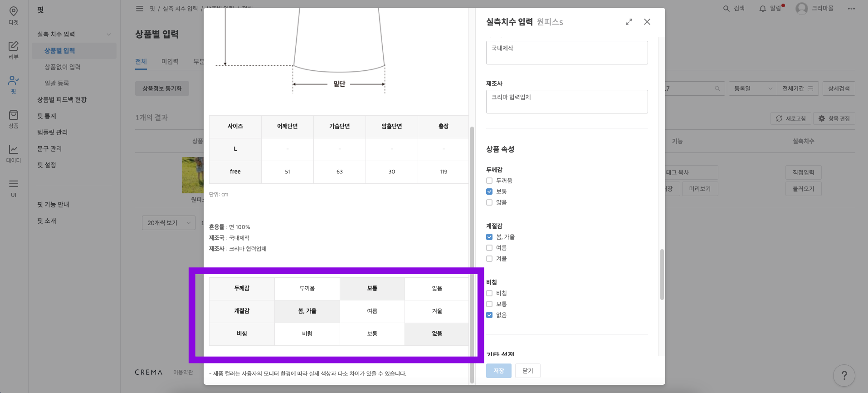Select the 핏 sidebar icon

pyautogui.click(x=14, y=84)
